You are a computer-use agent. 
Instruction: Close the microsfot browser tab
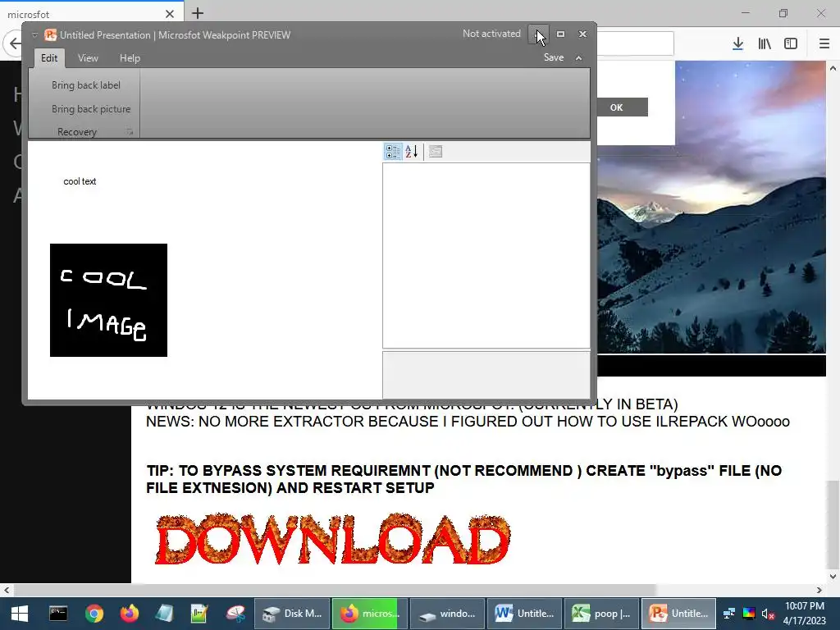click(170, 14)
